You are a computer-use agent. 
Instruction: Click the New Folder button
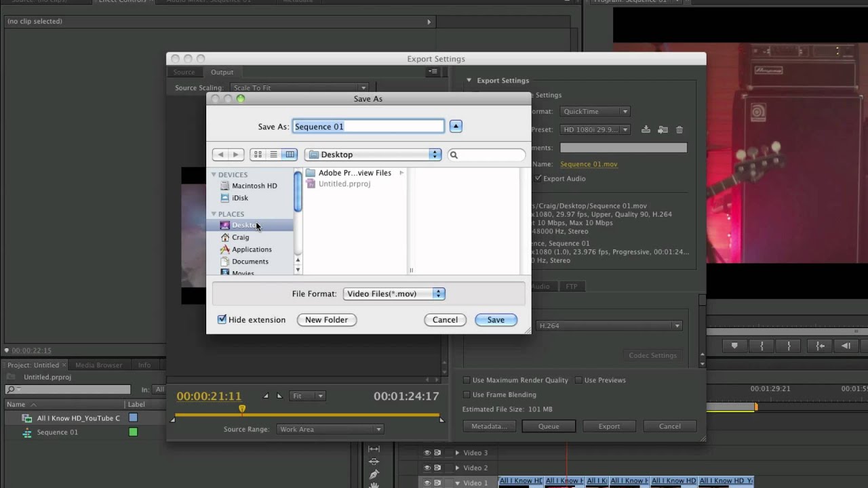326,320
